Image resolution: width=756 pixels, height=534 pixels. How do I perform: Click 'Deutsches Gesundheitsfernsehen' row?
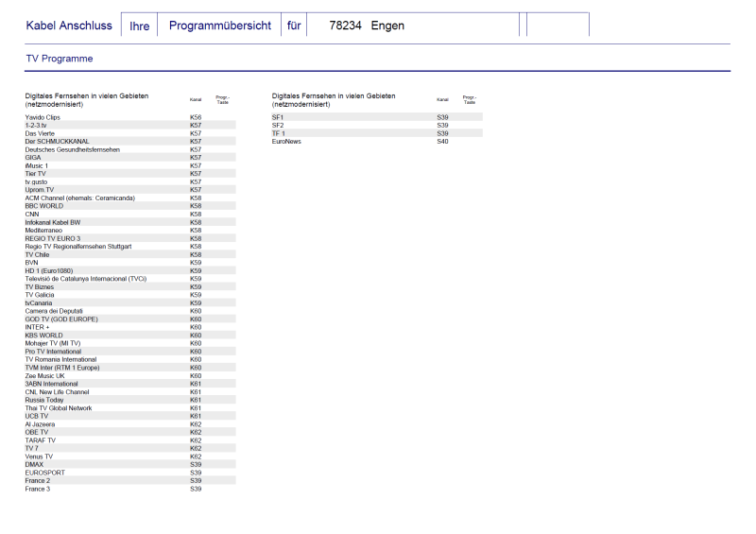point(130,149)
